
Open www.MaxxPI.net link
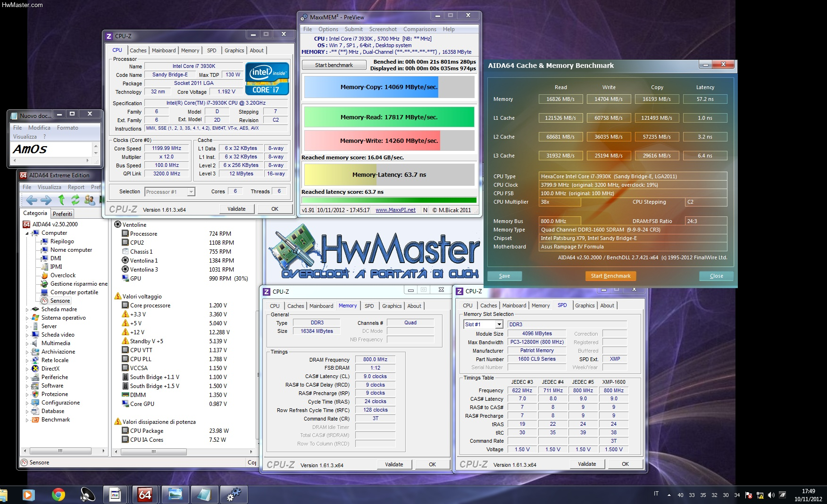395,210
